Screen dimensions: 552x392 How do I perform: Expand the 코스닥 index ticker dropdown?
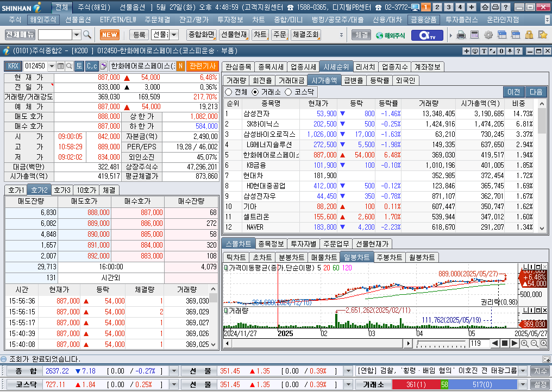174,384
